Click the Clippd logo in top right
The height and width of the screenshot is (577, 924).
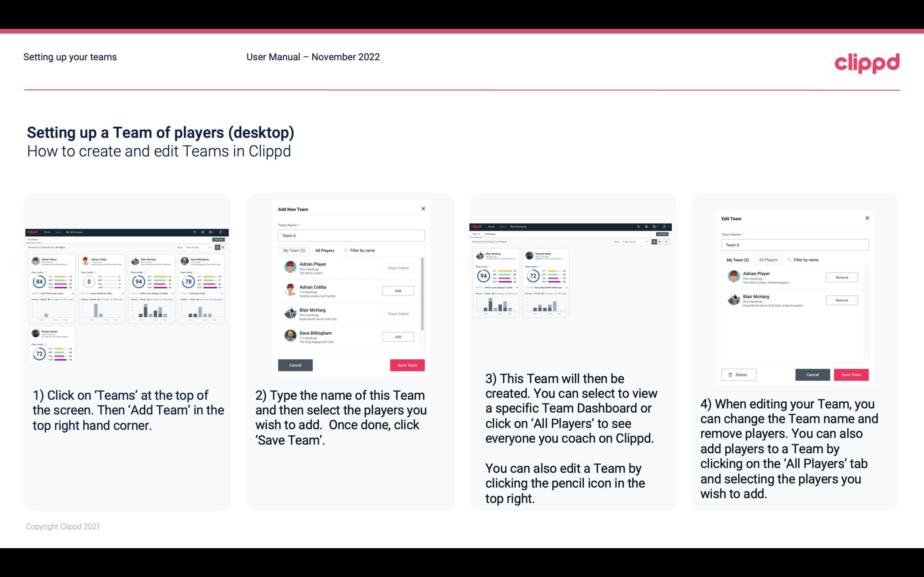(867, 62)
